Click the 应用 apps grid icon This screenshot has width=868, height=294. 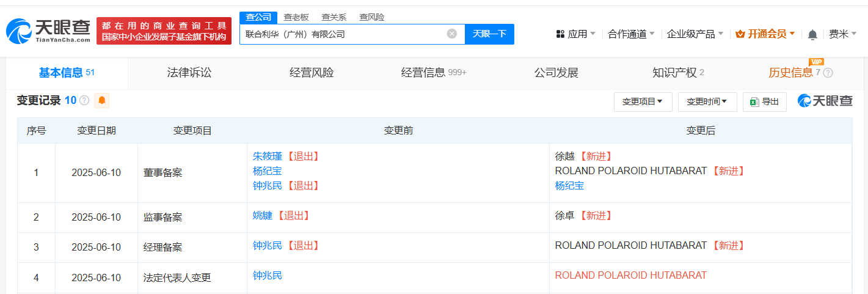point(560,34)
